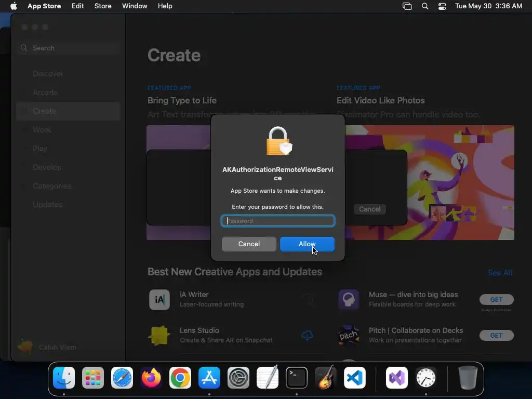
Task: Click the Calub Viem account name
Action: click(57, 348)
